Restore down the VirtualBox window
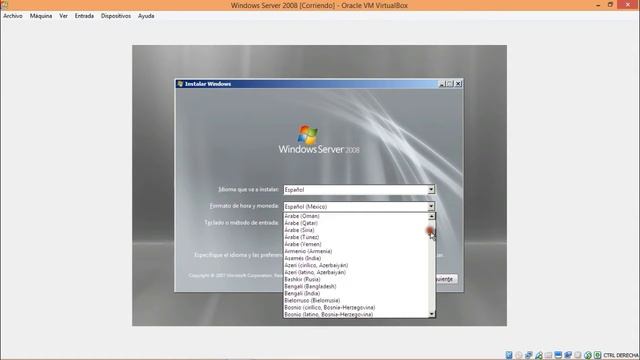The height and width of the screenshot is (360, 640). pyautogui.click(x=611, y=5)
